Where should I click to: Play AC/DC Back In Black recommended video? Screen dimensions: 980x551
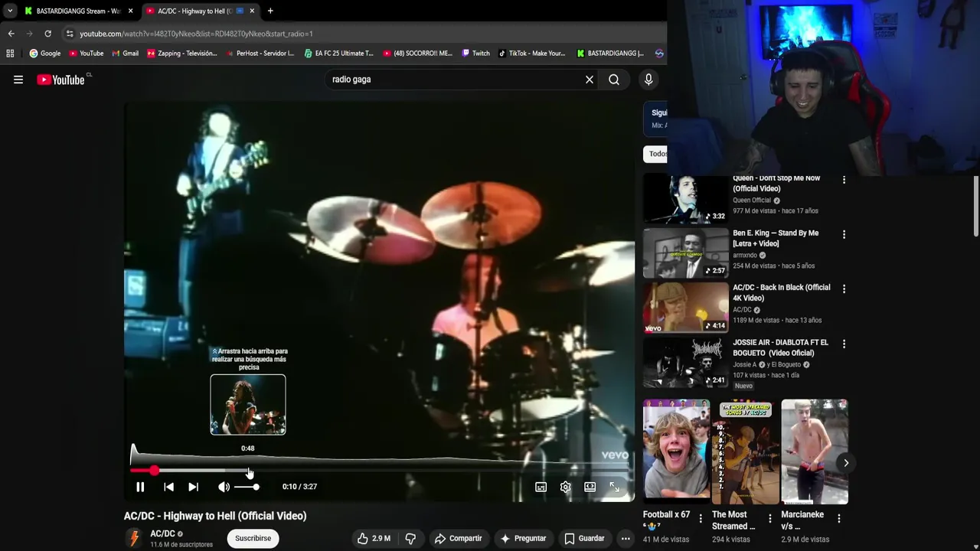coord(685,308)
